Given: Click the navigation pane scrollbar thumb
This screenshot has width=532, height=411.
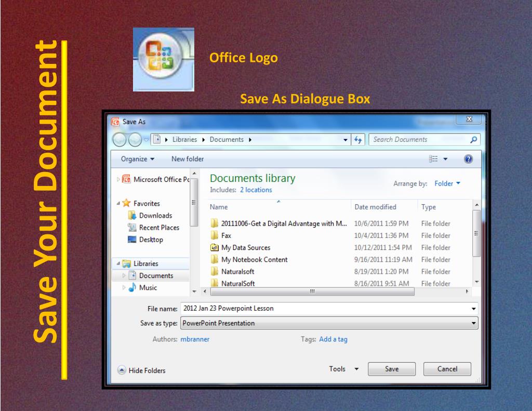Looking at the screenshot, I should (194, 202).
